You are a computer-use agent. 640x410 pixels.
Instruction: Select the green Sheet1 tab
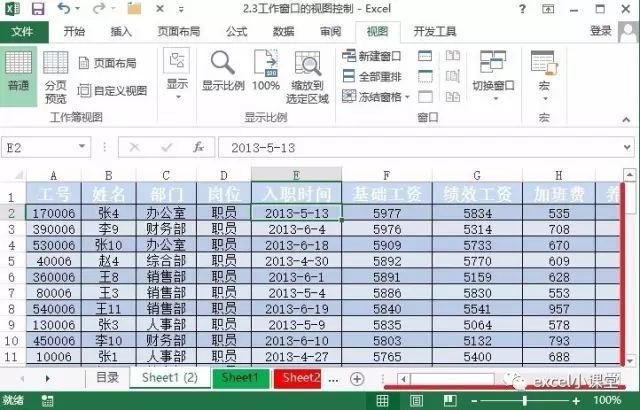[x=241, y=378]
